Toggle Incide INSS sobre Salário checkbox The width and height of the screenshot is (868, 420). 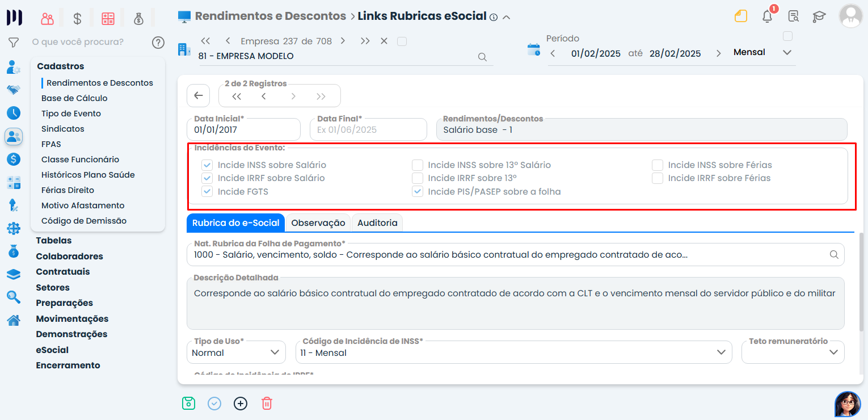[x=207, y=165]
